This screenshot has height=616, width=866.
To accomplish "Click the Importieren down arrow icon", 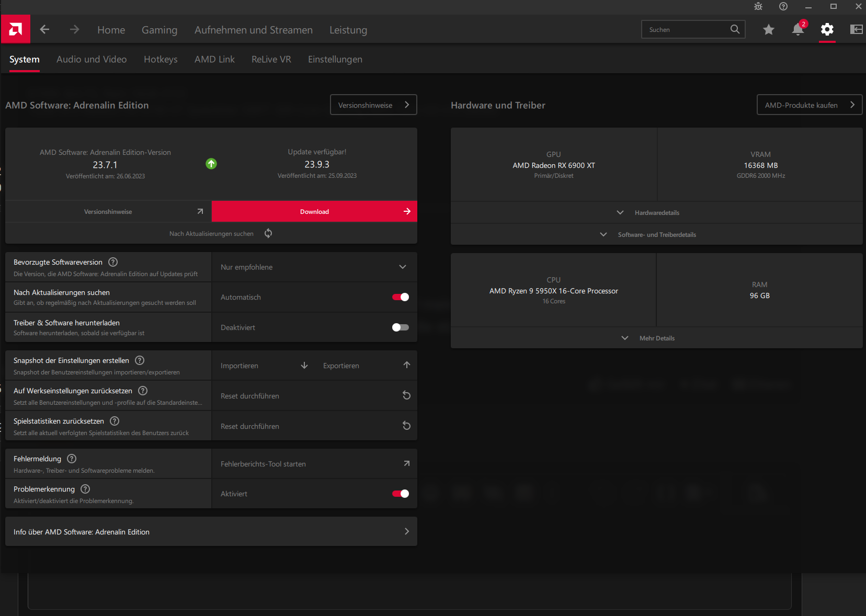I will tap(304, 365).
